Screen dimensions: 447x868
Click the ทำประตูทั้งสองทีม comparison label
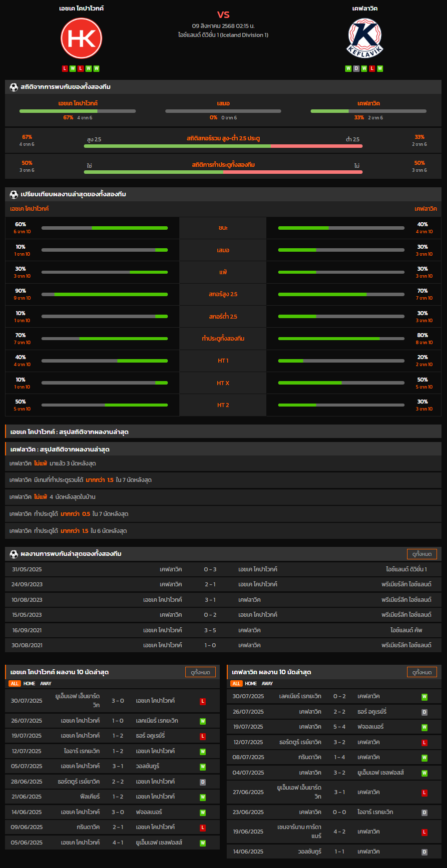click(223, 339)
